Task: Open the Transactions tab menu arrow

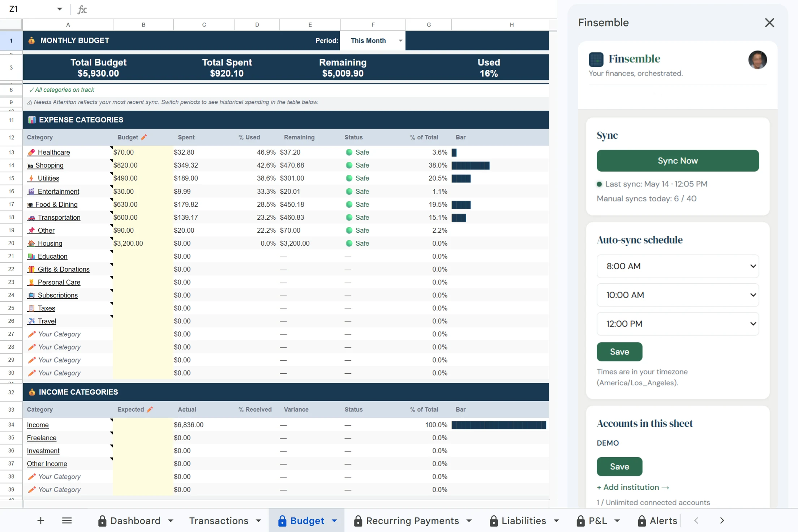Action: tap(258, 521)
